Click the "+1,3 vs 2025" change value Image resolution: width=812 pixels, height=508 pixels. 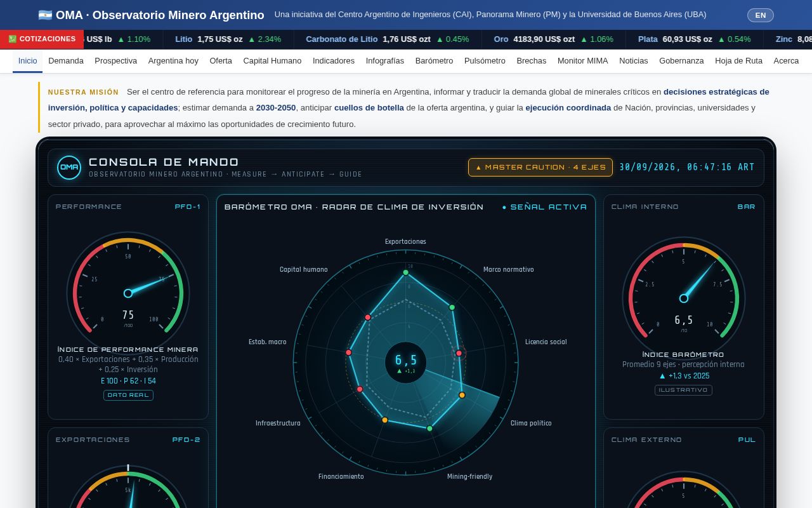coord(684,376)
